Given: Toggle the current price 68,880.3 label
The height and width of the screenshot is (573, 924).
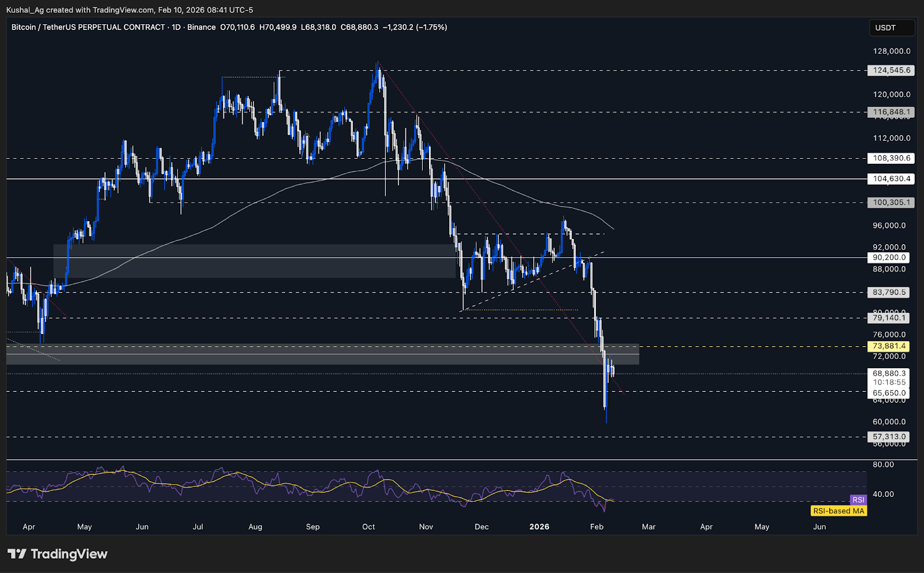Looking at the screenshot, I should pyautogui.click(x=888, y=373).
